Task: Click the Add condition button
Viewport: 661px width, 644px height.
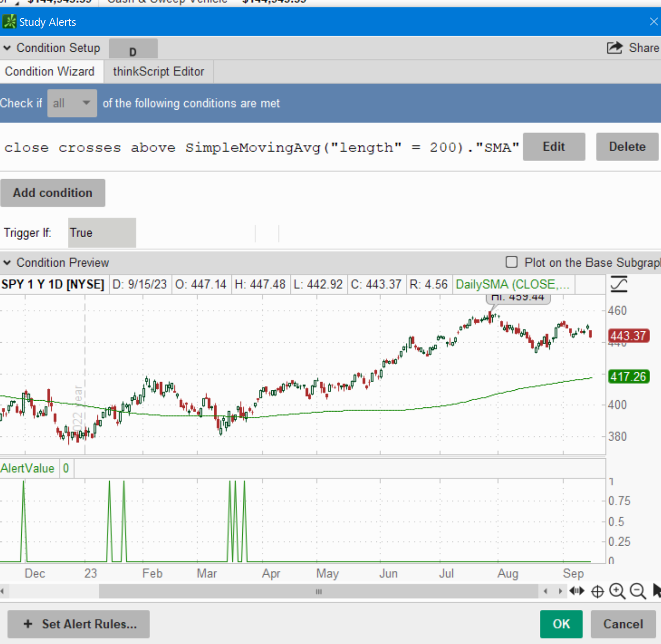Action: tap(53, 193)
